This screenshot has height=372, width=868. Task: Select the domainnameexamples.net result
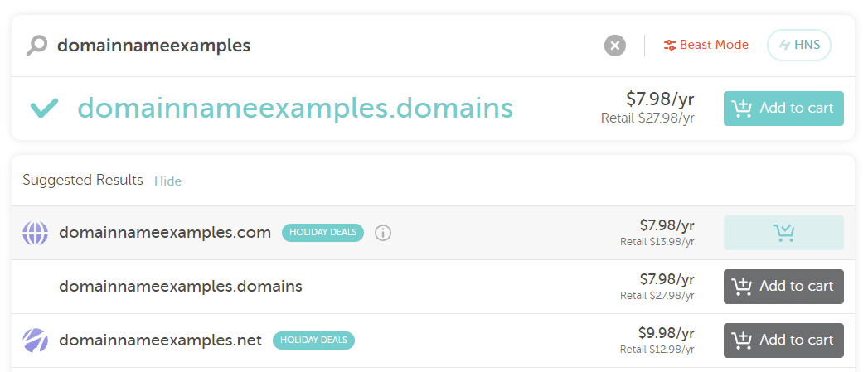[160, 341]
